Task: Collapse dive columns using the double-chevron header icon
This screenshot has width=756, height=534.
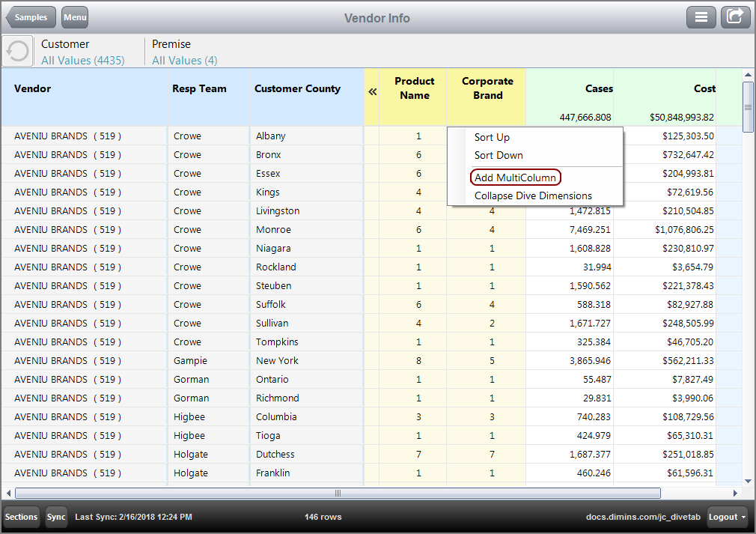Action: 372,91
